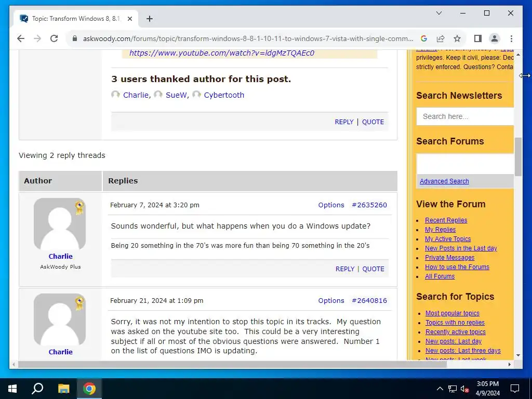Click the address bar URL
532x399 pixels.
(x=248, y=38)
